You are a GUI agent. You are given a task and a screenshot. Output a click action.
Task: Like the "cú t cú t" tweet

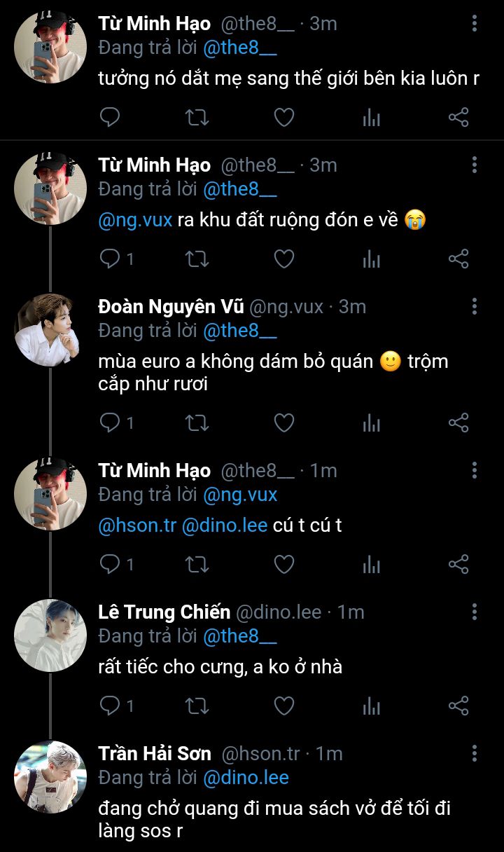click(283, 564)
